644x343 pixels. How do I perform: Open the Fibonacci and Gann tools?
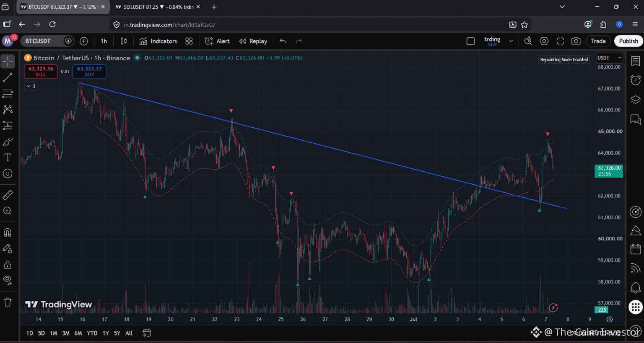tap(8, 93)
